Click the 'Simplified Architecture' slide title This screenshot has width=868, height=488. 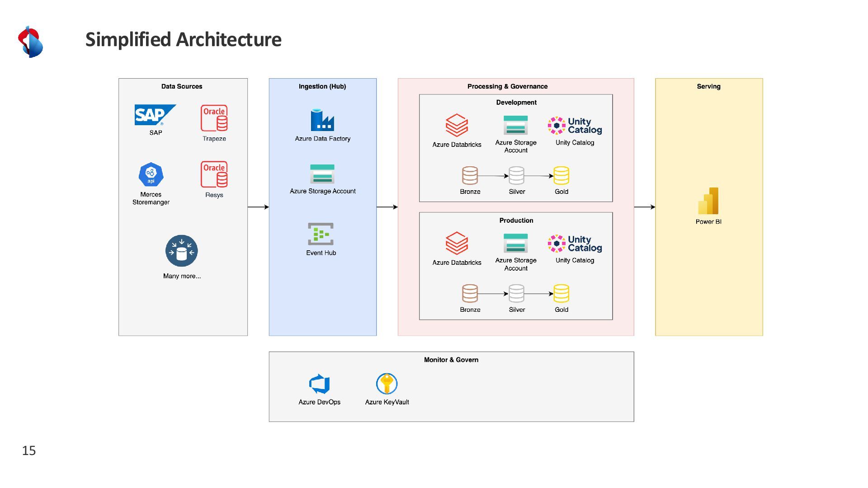point(184,39)
